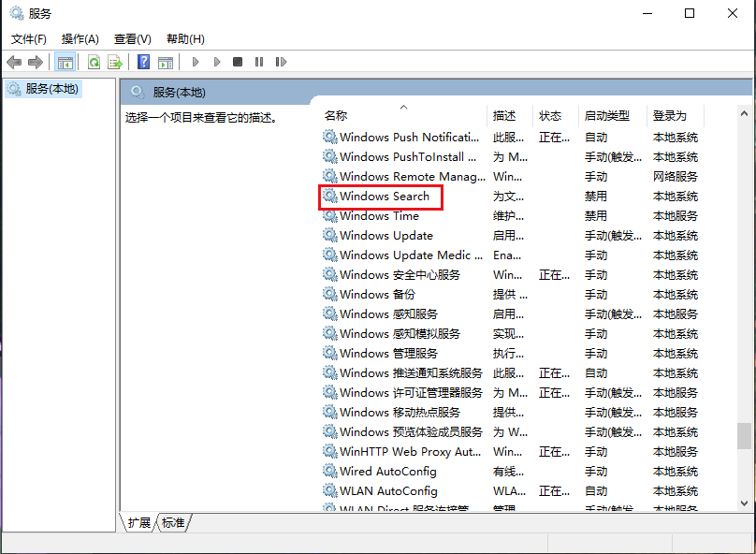
Task: Switch to the 扩展 tab
Action: click(138, 523)
